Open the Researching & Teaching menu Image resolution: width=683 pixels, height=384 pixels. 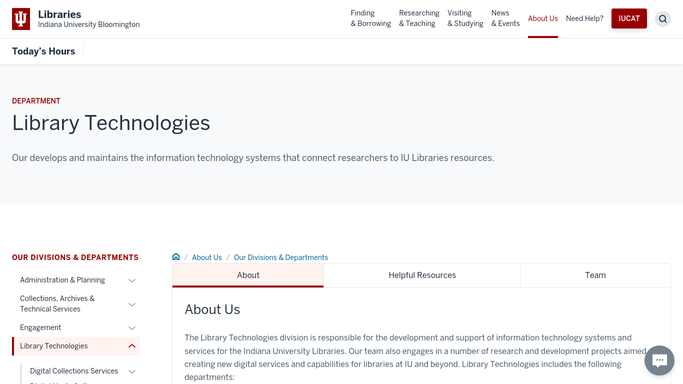click(419, 18)
